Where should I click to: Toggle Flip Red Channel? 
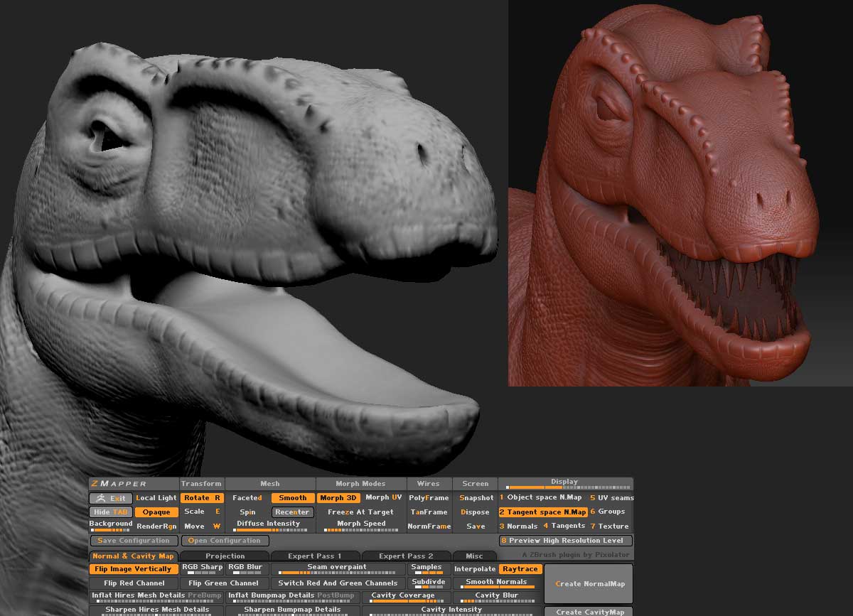(x=134, y=583)
